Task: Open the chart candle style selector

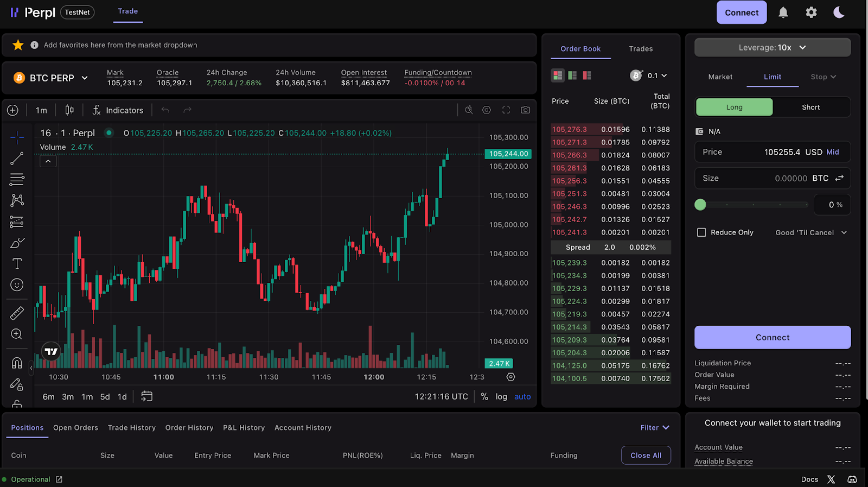Action: click(69, 110)
